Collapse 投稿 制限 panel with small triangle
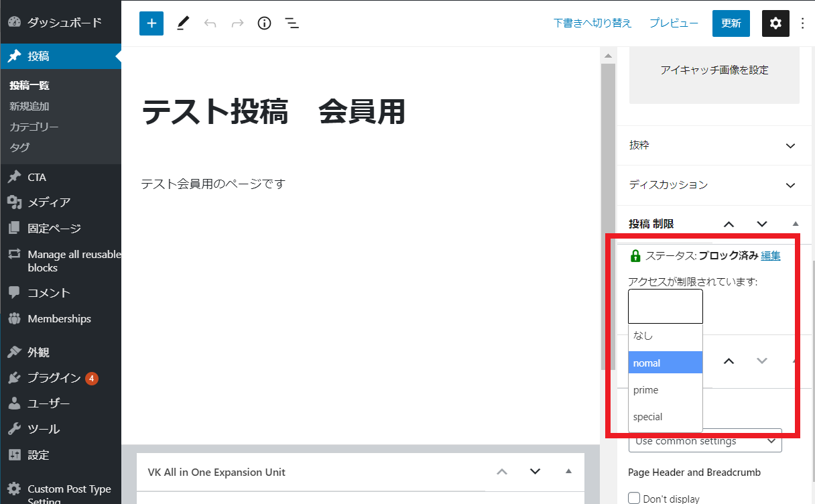This screenshot has width=815, height=504. (796, 224)
